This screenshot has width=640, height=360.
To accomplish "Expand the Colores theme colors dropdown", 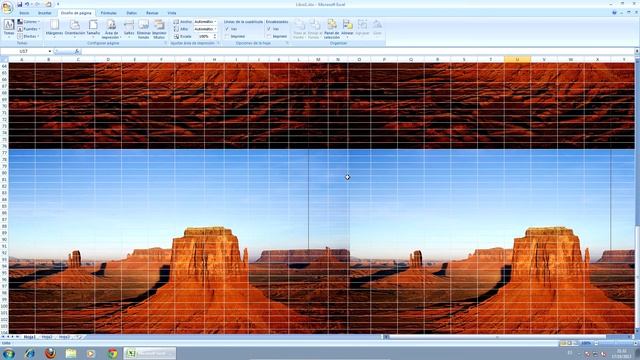I will point(29,22).
